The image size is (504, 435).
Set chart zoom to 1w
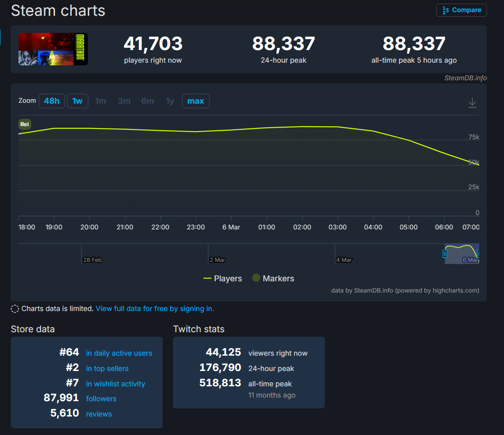point(77,101)
